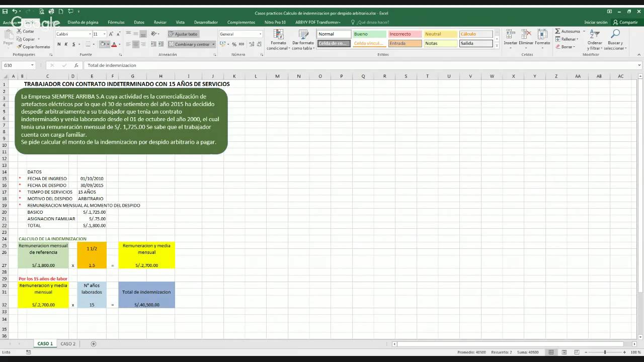Switch to the CASO 2 sheet tab

tap(68, 344)
